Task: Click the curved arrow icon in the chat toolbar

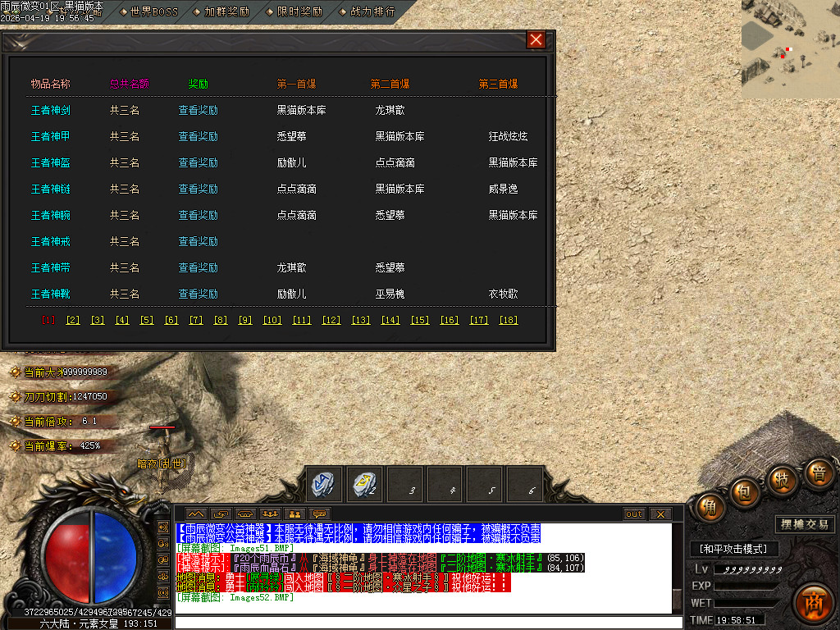Action: (220, 514)
